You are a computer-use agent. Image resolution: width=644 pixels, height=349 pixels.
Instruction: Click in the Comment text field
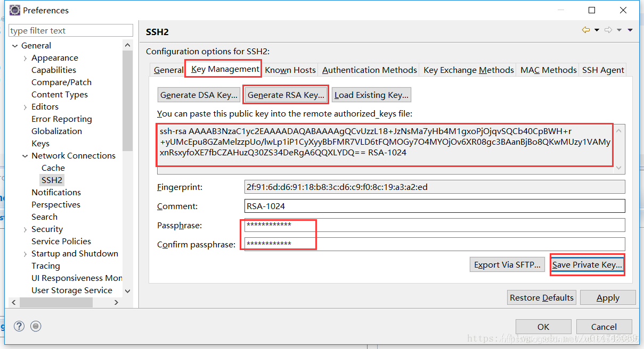click(x=434, y=206)
